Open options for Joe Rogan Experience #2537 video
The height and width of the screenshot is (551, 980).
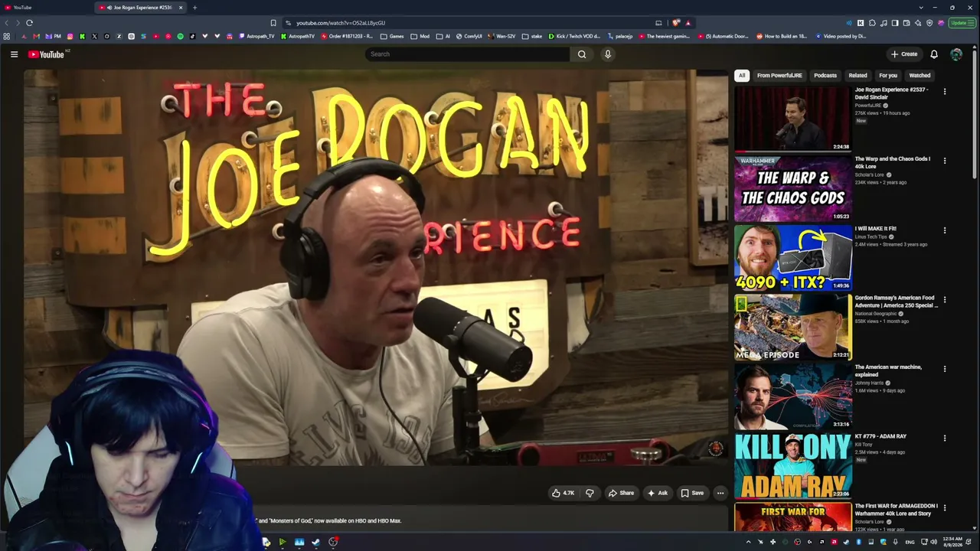pos(945,91)
